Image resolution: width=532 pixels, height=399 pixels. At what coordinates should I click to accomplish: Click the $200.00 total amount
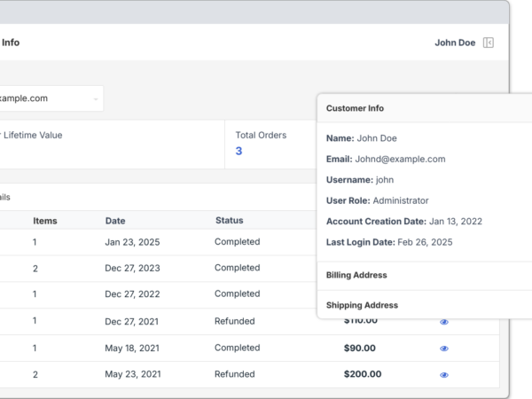click(x=363, y=374)
